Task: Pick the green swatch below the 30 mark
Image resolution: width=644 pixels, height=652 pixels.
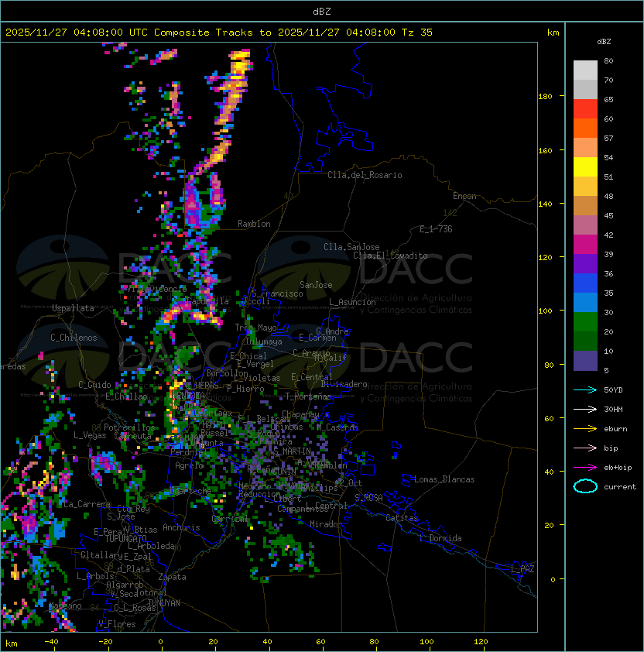Action: 585,321
